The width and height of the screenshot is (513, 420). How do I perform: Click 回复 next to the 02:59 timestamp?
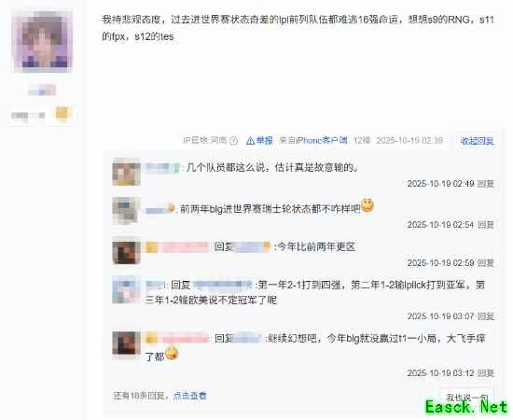tap(486, 263)
